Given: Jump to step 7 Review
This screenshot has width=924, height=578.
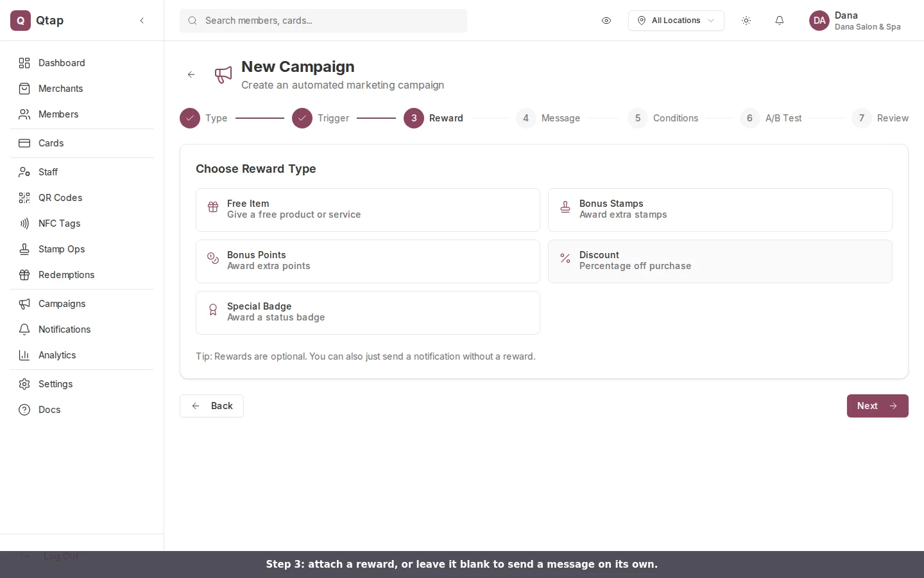Looking at the screenshot, I should tap(880, 118).
